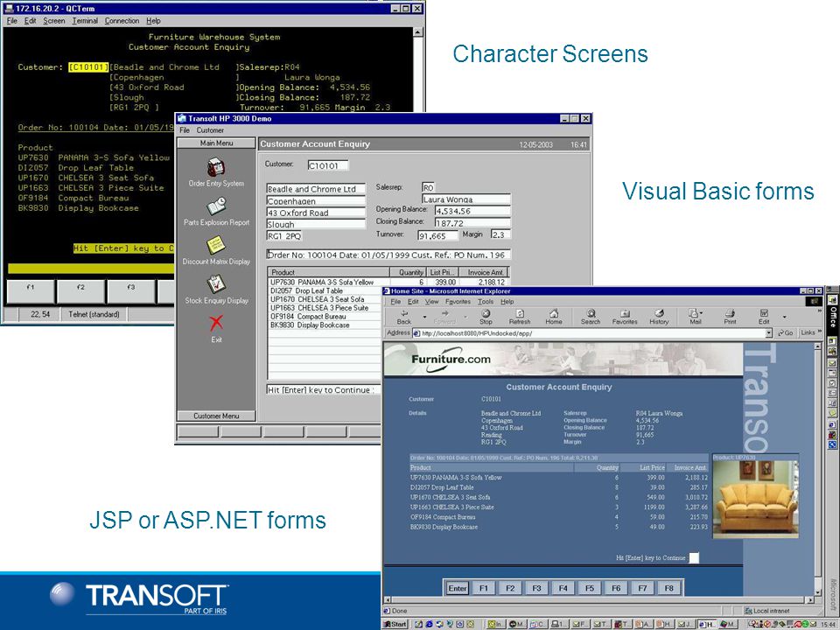The width and height of the screenshot is (840, 630).
Task: Open the Back button history dropdown arrow
Action: [425, 317]
